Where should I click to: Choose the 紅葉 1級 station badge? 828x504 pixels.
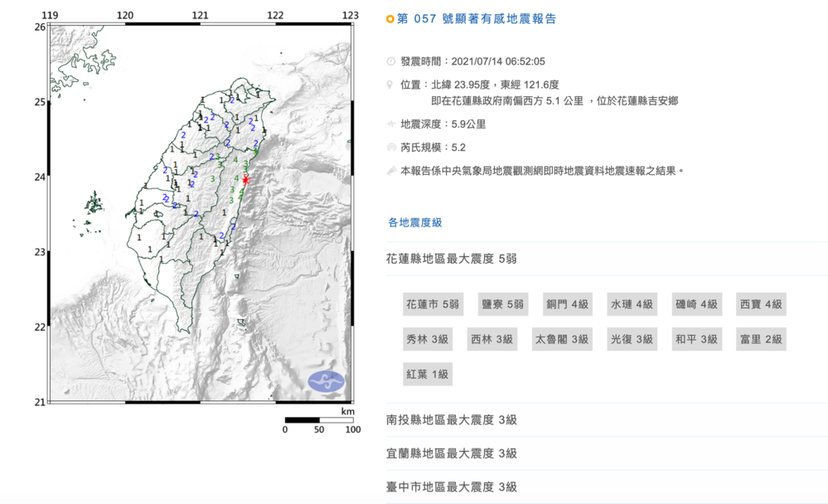pyautogui.click(x=427, y=374)
